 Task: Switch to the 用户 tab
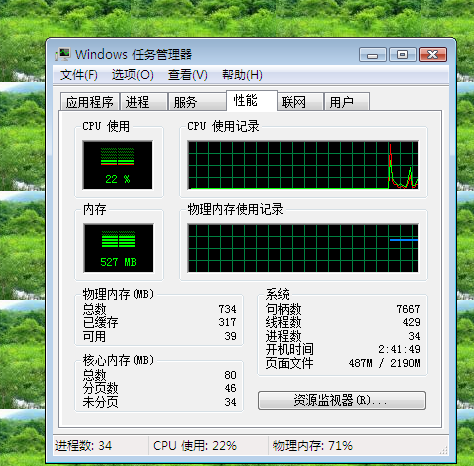[347, 102]
